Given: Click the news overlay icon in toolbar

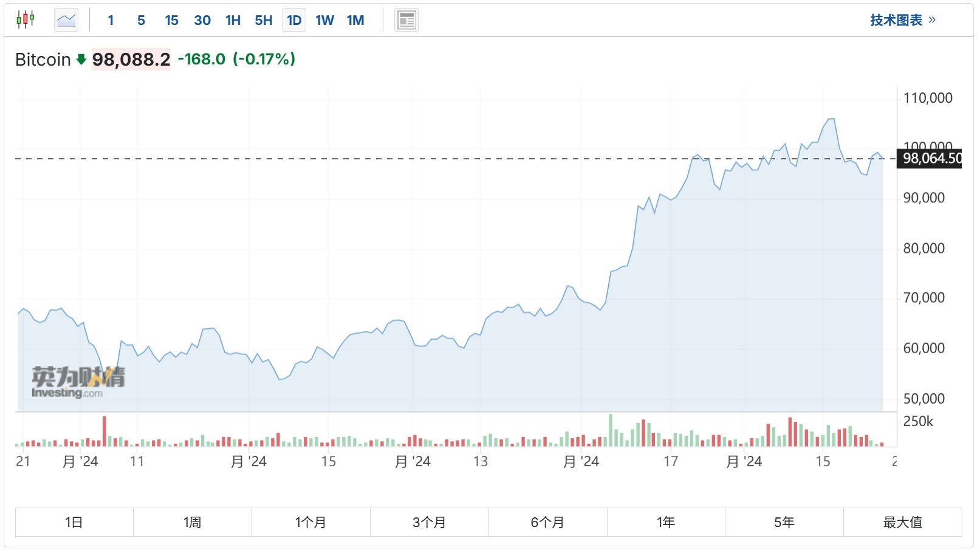Looking at the screenshot, I should click(x=406, y=20).
